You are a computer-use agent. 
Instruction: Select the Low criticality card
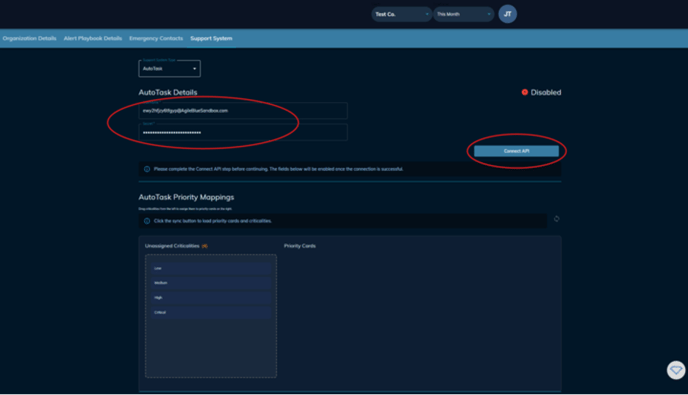point(211,268)
